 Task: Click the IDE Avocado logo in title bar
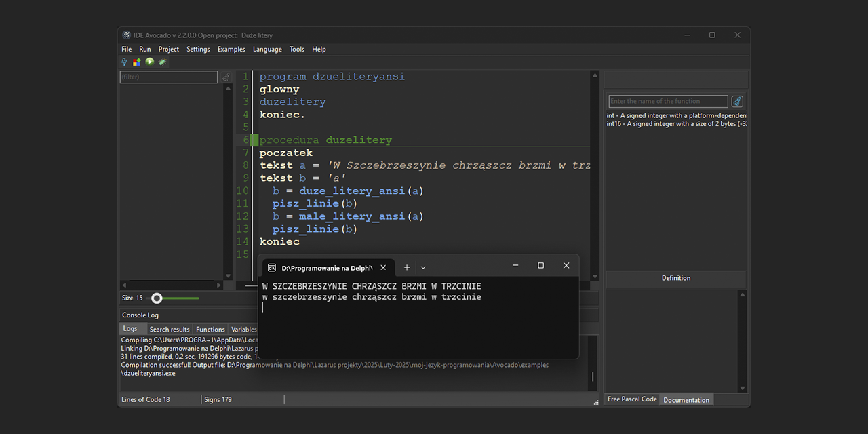click(126, 35)
